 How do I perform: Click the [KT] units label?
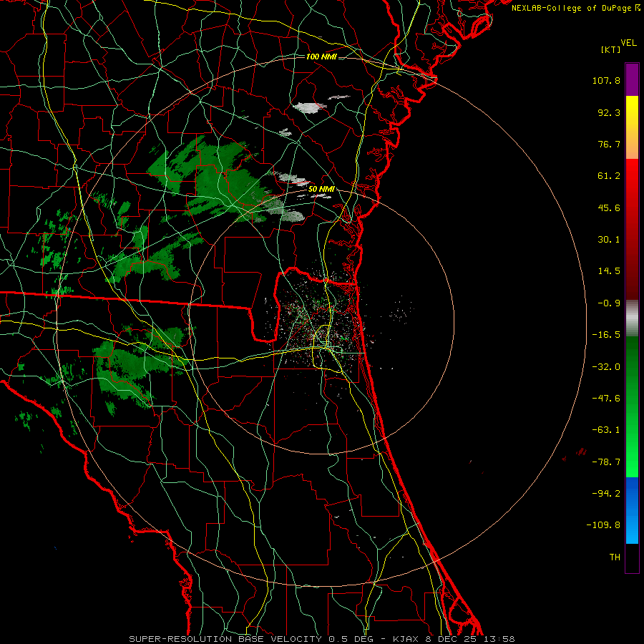(611, 49)
